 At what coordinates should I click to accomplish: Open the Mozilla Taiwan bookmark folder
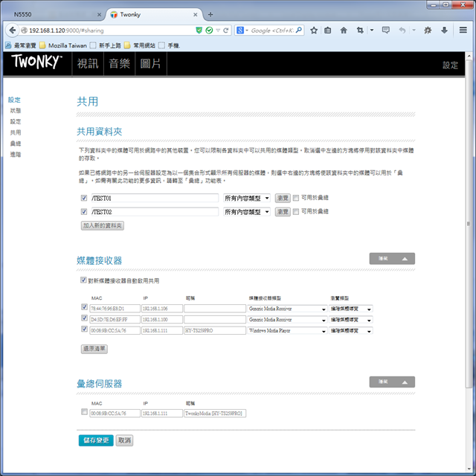[x=63, y=45]
